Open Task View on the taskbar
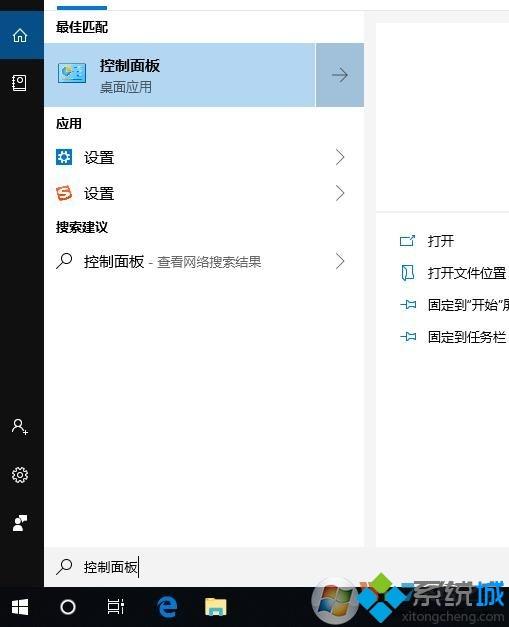Viewport: 509px width, 627px height. (x=116, y=607)
